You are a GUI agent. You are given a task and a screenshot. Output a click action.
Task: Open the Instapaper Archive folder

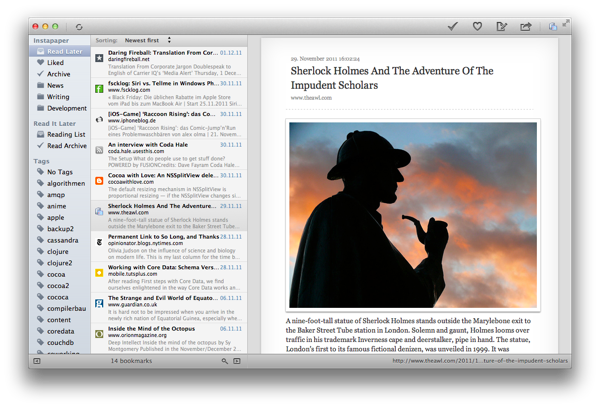pos(60,74)
